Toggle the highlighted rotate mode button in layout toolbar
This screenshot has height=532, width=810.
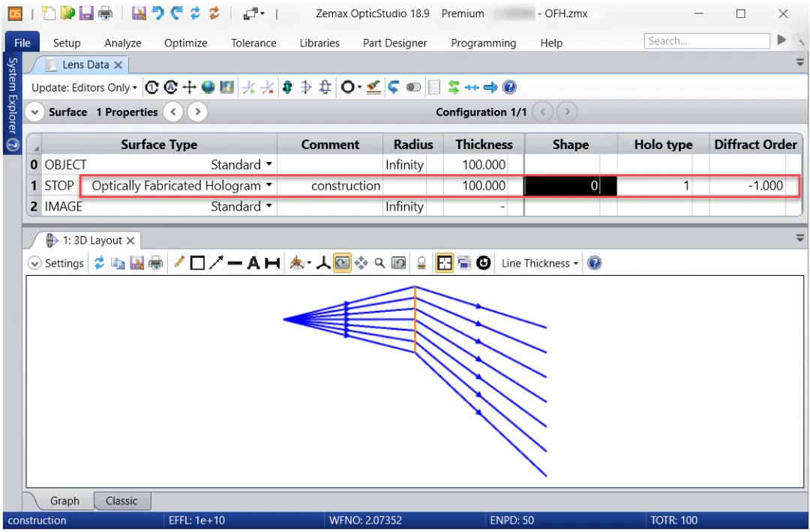(x=342, y=263)
